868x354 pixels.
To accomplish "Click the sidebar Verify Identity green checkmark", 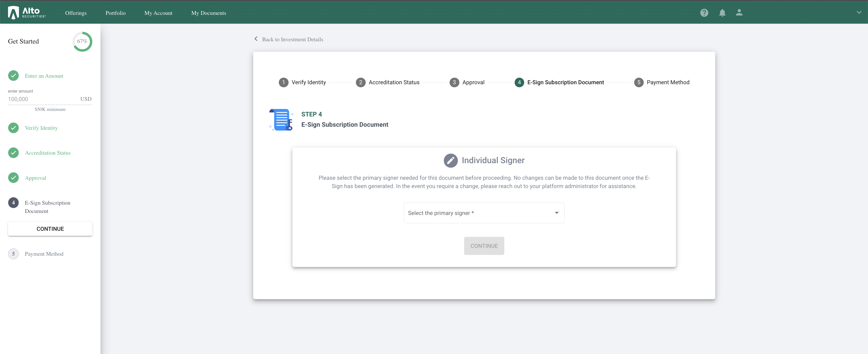I will (14, 128).
